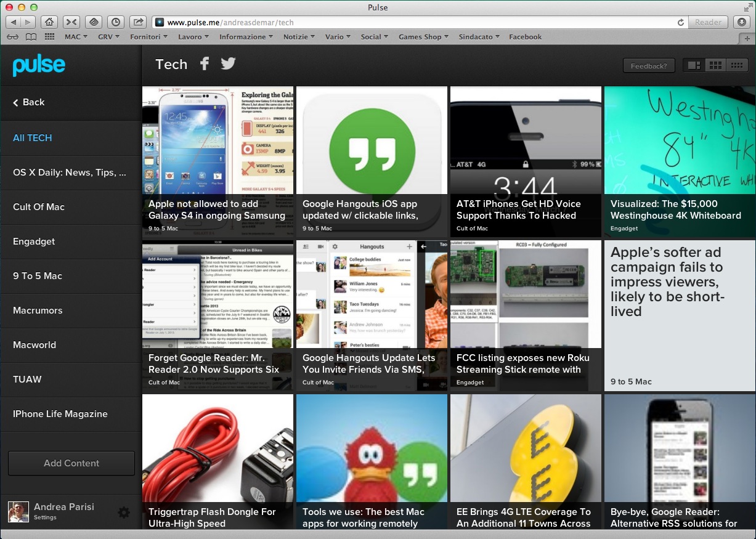756x539 pixels.
Task: Open Google Hangouts iOS app updated article
Action: pos(372,162)
